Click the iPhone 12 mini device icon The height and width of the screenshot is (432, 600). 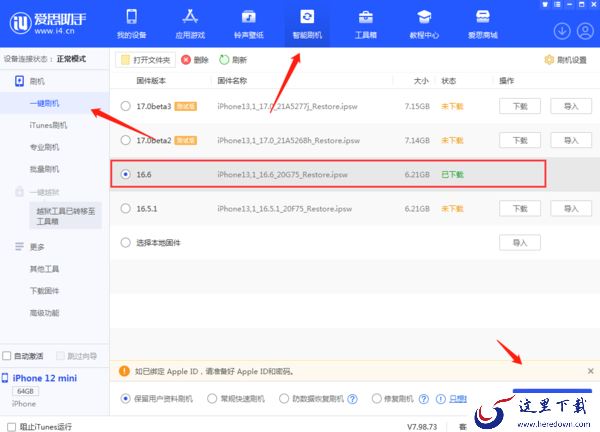point(5,378)
